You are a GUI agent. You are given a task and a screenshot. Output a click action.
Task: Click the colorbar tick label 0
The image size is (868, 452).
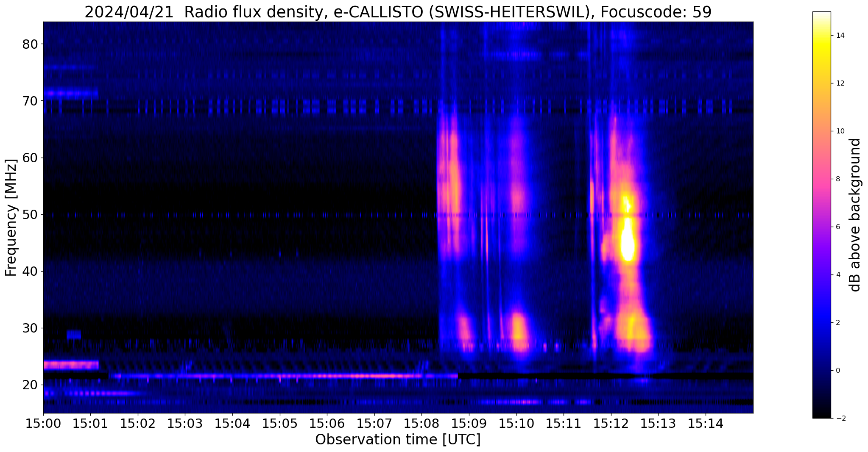[x=837, y=371]
